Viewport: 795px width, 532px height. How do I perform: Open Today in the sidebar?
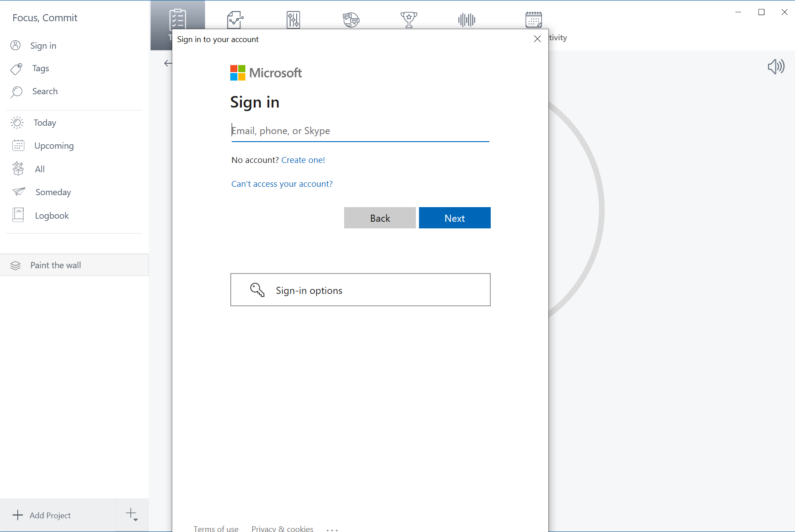pyautogui.click(x=45, y=123)
